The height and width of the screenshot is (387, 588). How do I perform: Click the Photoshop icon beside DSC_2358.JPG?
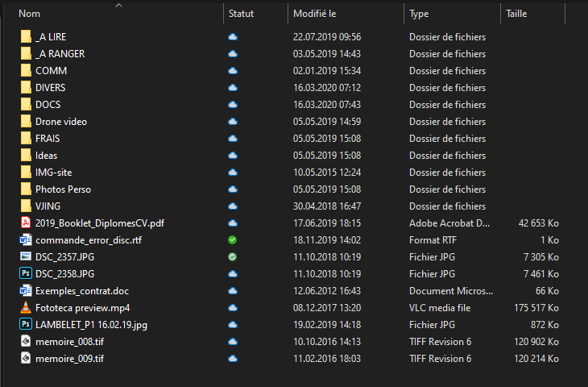point(26,273)
